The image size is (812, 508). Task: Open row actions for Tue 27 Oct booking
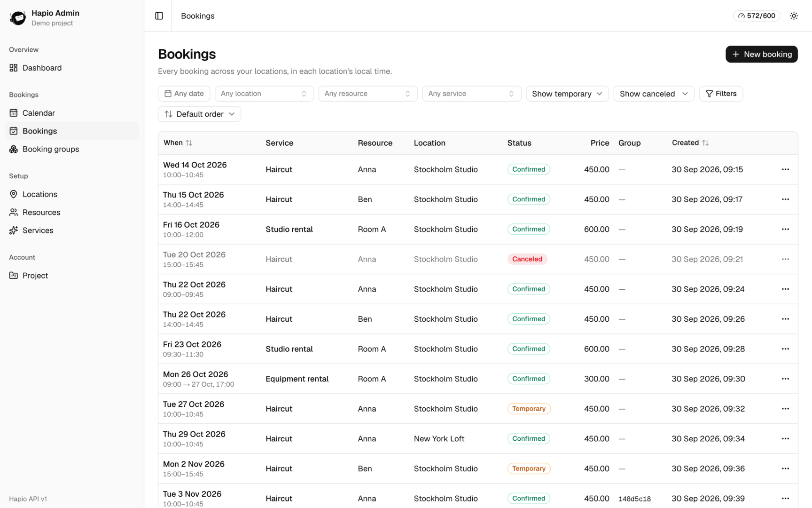click(785, 409)
